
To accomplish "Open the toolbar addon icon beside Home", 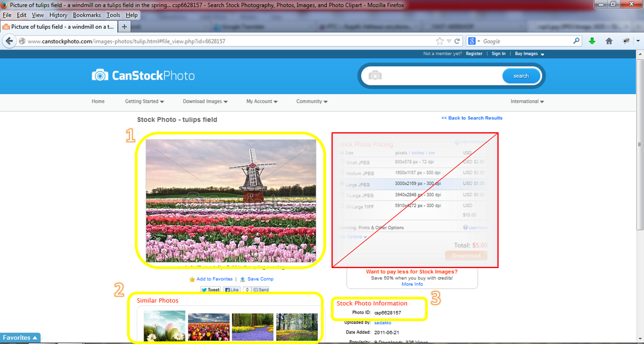I will (x=626, y=41).
